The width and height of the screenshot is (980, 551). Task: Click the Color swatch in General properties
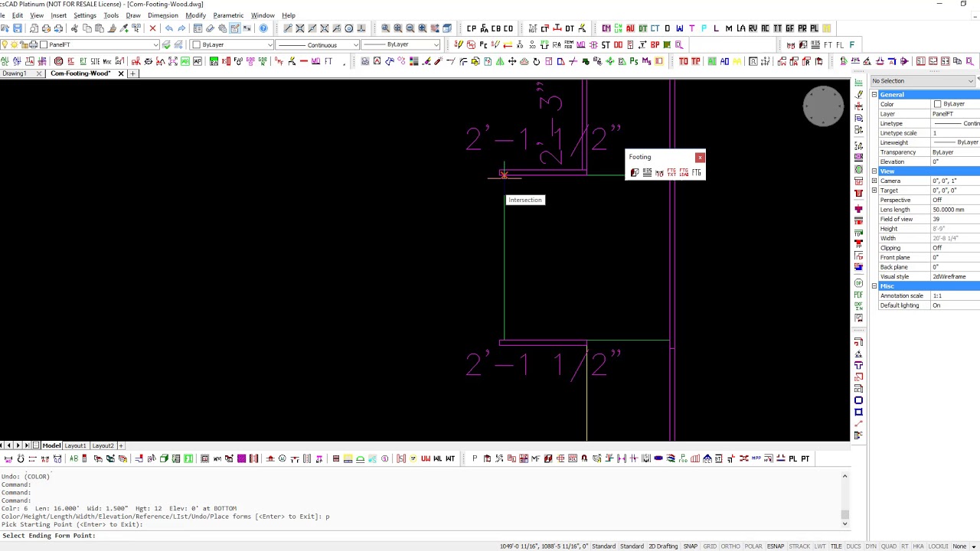[x=937, y=104]
